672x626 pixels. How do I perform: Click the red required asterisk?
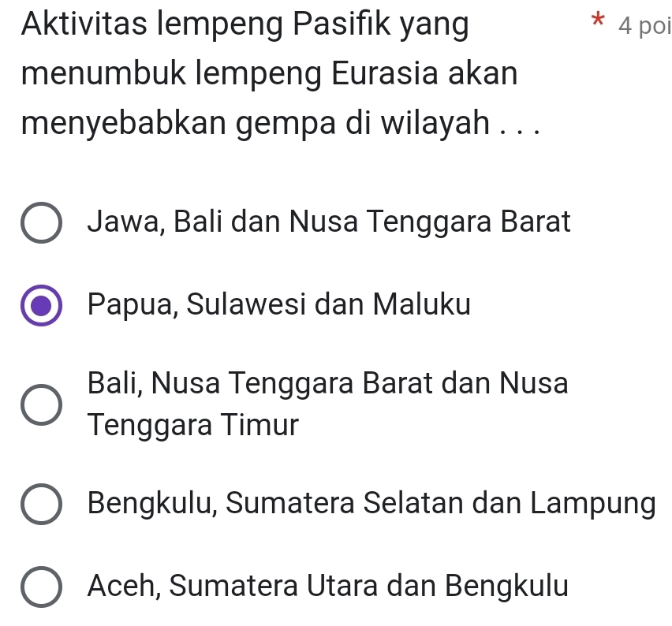[x=597, y=20]
